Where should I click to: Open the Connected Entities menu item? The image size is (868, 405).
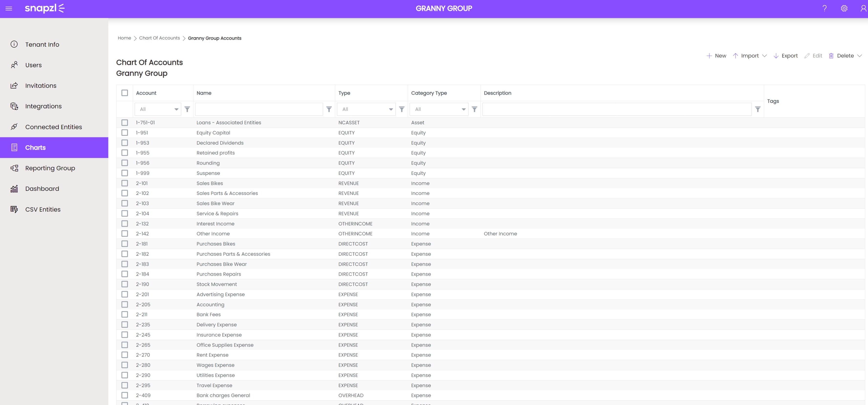point(54,127)
